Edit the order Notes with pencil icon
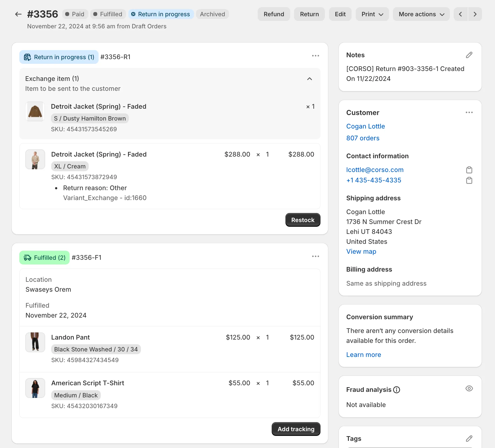Screen dimensions: 495x448 pyautogui.click(x=469, y=55)
